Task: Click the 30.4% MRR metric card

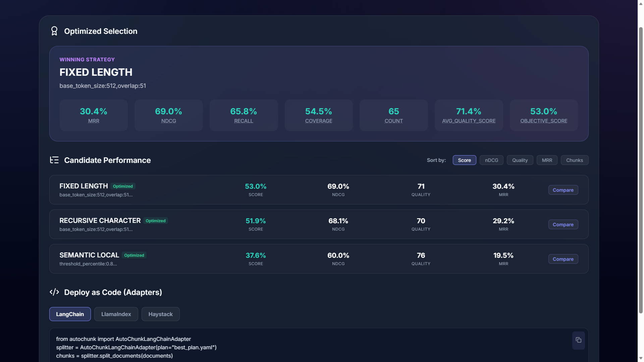Action: [94, 115]
